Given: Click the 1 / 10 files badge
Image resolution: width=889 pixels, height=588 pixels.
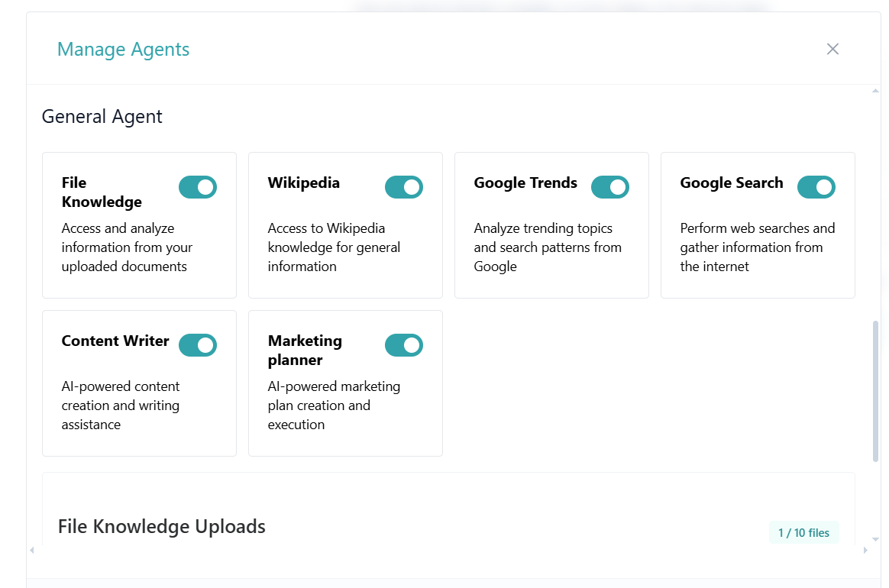Looking at the screenshot, I should coord(803,533).
